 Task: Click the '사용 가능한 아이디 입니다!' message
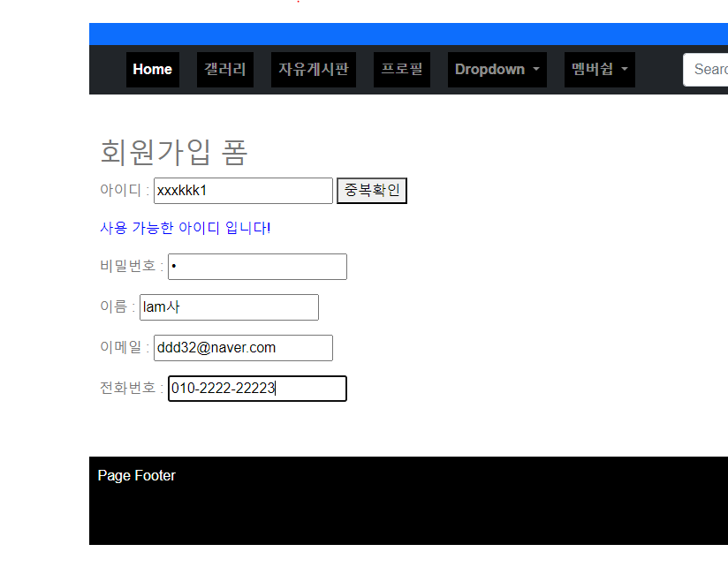coord(186,228)
